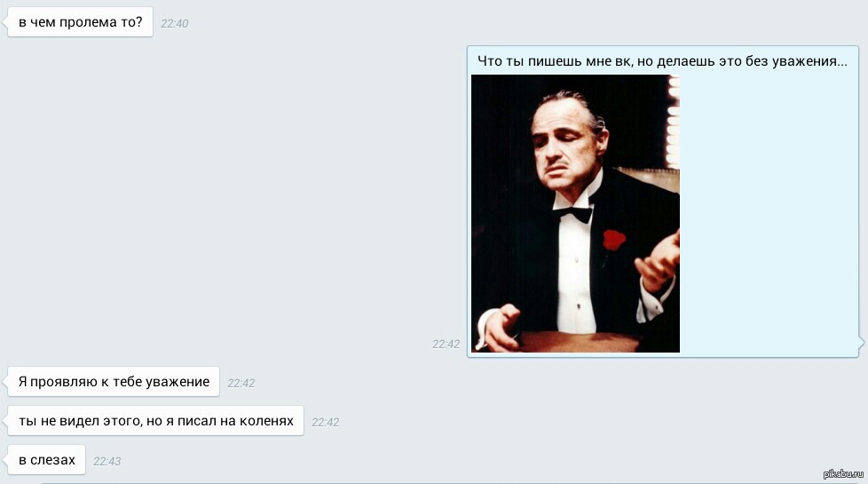The width and height of the screenshot is (868, 484).
Task: Select the message "ты не видел этого, но я писал на коленях"
Action: pos(155,421)
